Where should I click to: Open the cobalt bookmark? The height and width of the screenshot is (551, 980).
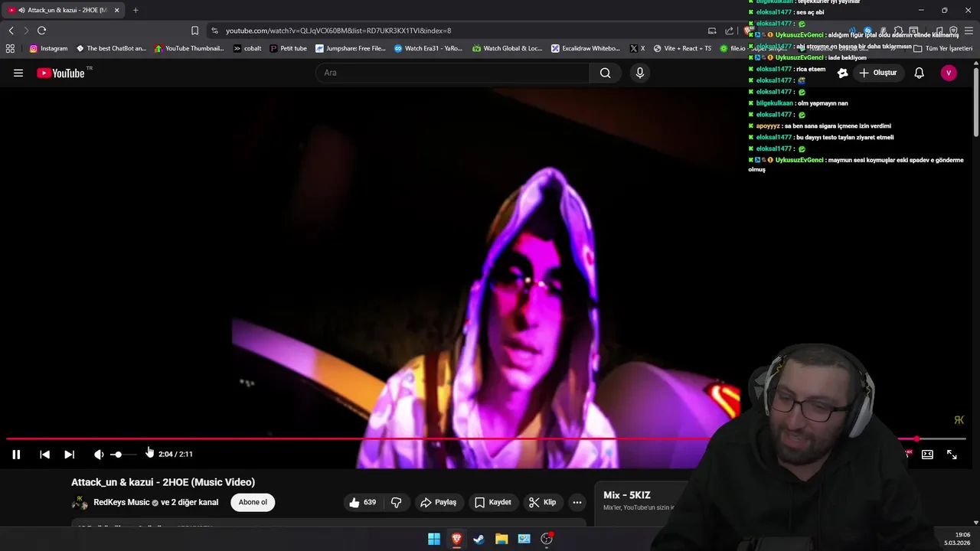247,48
